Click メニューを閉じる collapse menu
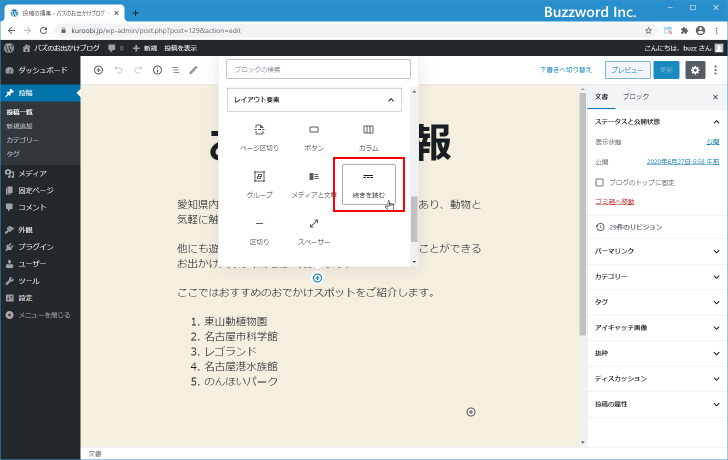 point(40,315)
